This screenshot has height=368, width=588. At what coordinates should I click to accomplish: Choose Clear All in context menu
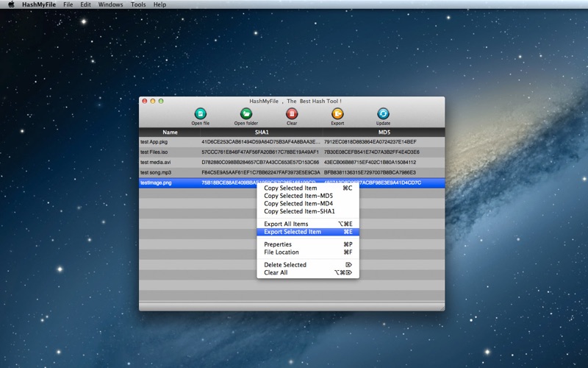(308, 272)
